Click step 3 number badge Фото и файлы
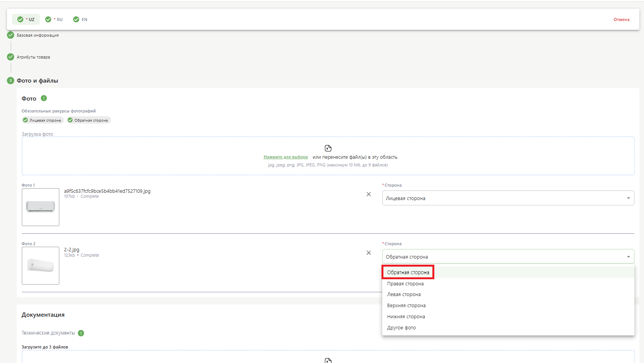 (x=11, y=81)
